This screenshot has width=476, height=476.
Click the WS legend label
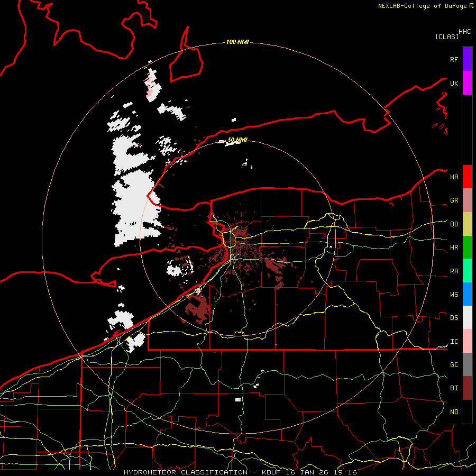click(454, 295)
